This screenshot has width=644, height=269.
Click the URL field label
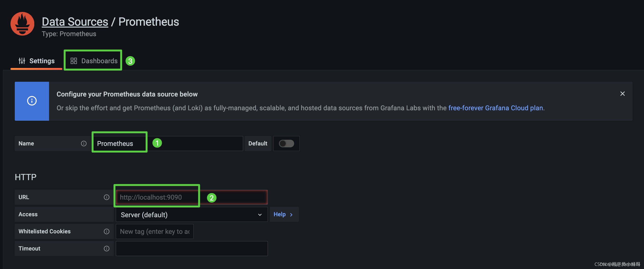24,197
